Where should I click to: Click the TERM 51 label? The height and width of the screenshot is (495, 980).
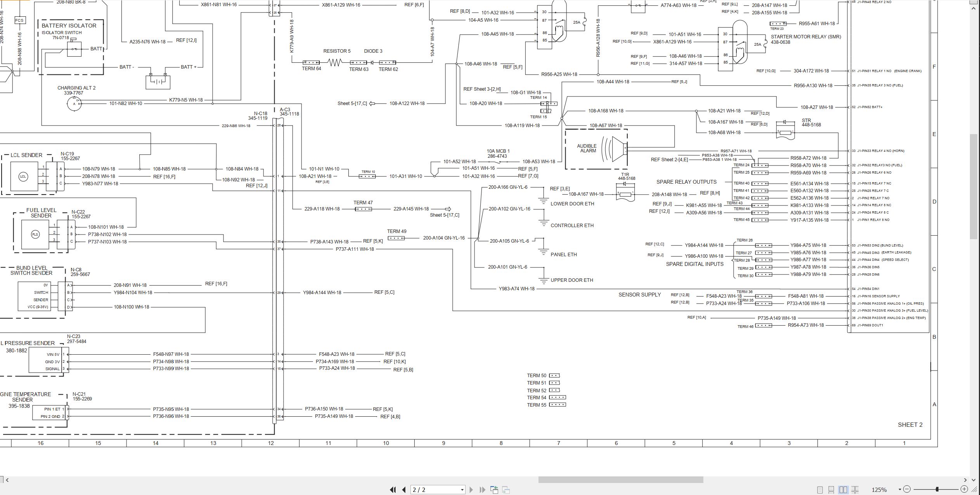point(536,383)
